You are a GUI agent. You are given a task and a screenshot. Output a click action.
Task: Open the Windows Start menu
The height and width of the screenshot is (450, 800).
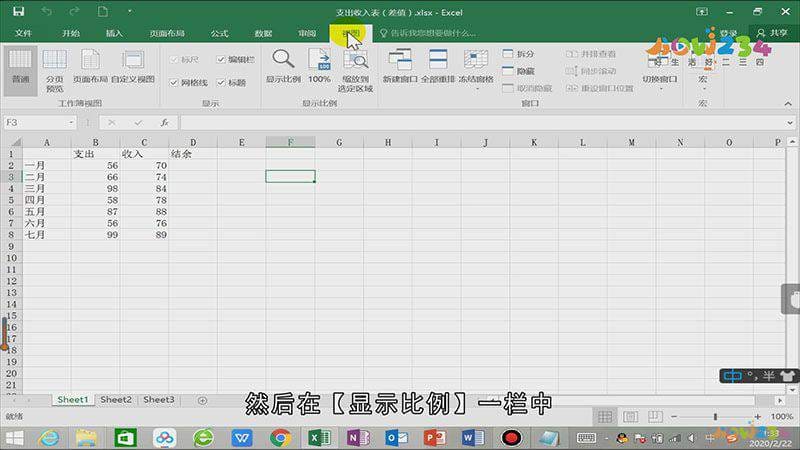coord(14,438)
